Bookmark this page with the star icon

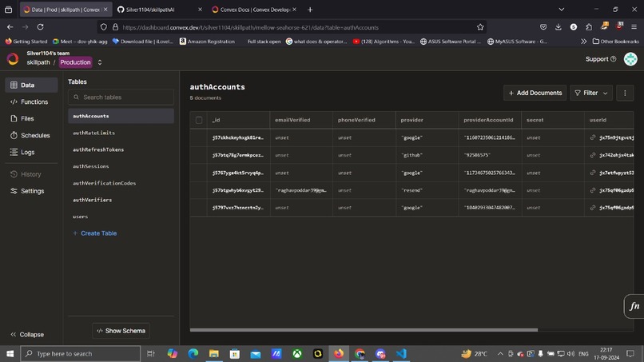pyautogui.click(x=480, y=27)
